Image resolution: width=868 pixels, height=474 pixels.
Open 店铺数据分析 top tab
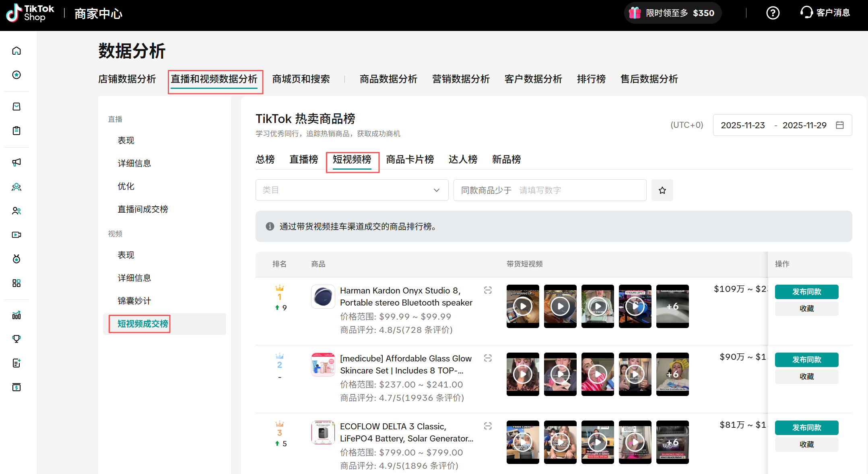(127, 79)
